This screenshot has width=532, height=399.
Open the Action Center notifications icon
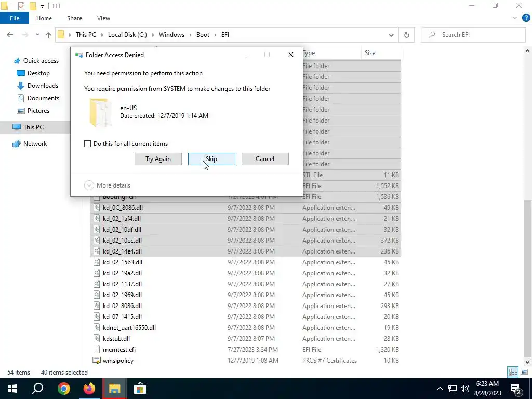tap(516, 389)
